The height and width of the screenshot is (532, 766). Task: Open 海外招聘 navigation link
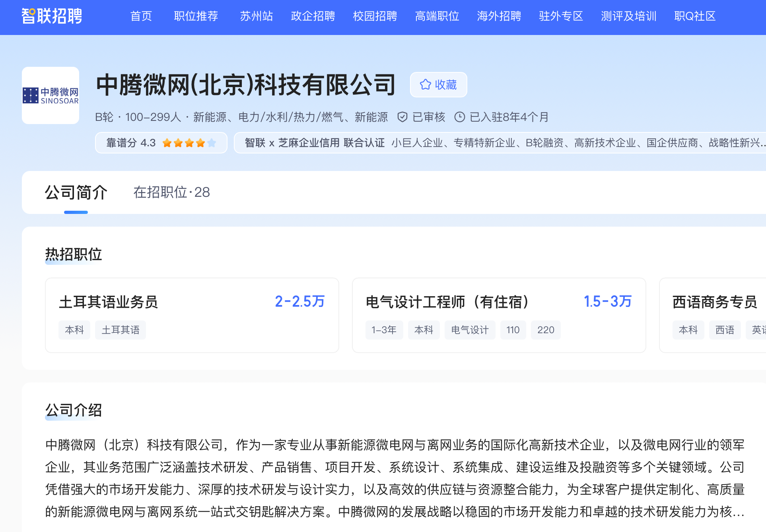499,16
